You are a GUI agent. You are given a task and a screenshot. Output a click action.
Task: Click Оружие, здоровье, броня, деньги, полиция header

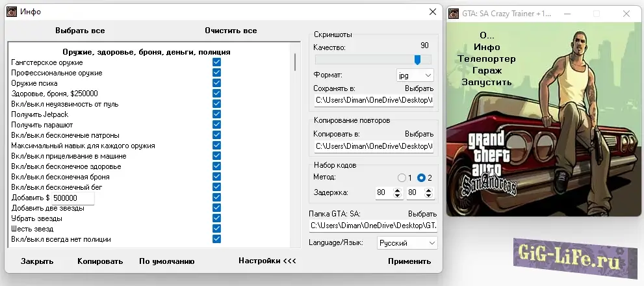pos(147,52)
